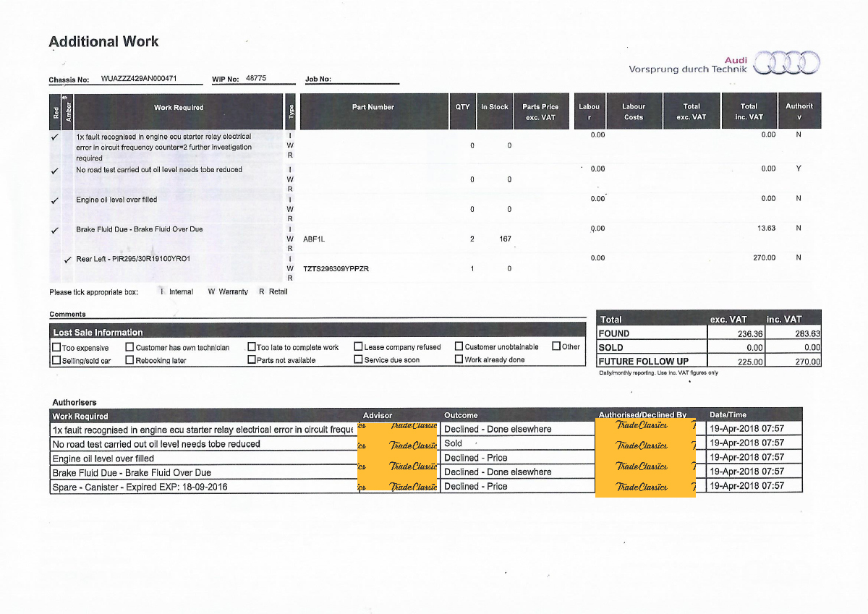Click 'Declined - Price' for engine oil row
Viewport: 868px width, 614px height.
[476, 458]
